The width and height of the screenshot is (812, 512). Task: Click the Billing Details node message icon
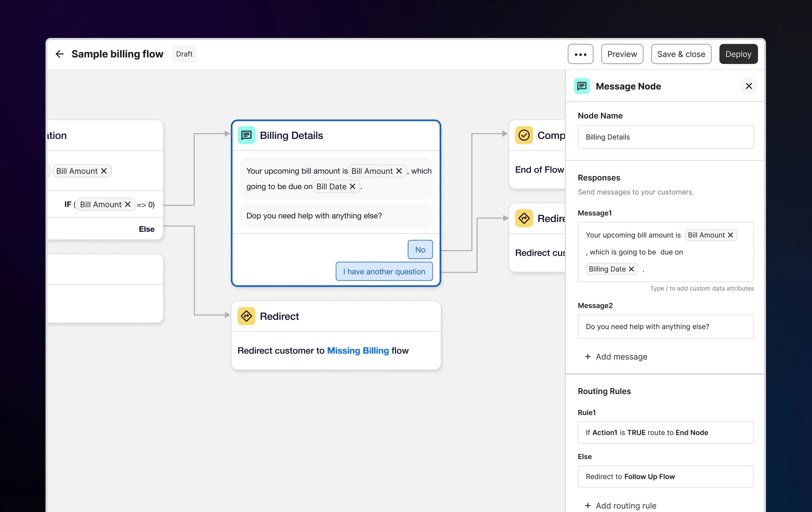[247, 135]
